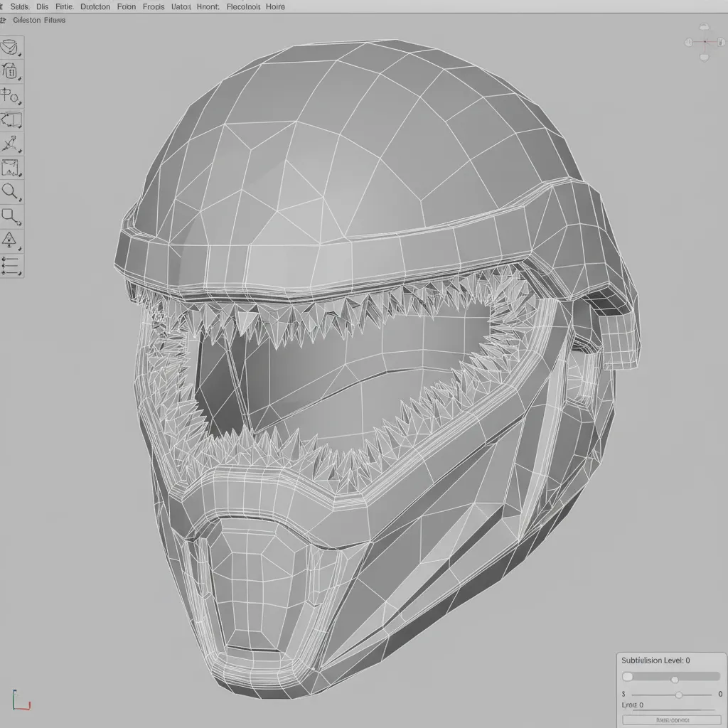Viewport: 728px width, 728px height.
Task: Select the scissors cut tool icon
Action: [x=12, y=144]
